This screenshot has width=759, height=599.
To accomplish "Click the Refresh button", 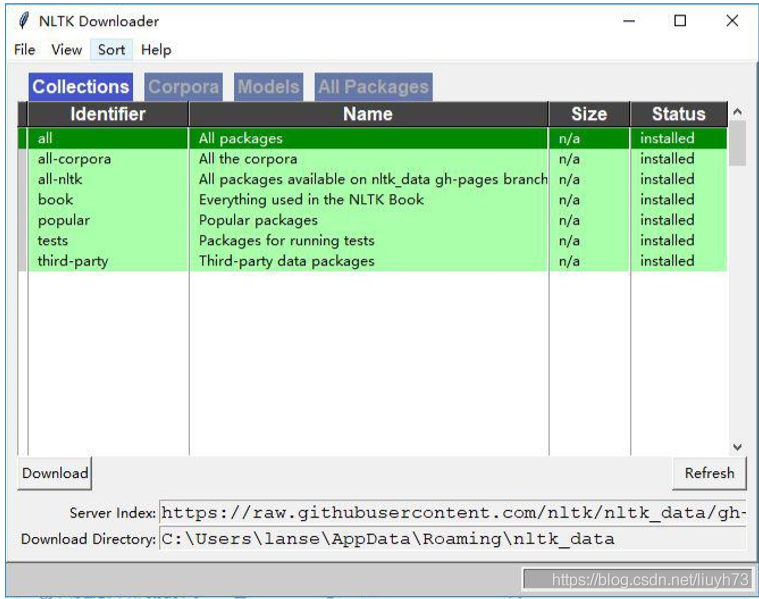I will tap(709, 473).
